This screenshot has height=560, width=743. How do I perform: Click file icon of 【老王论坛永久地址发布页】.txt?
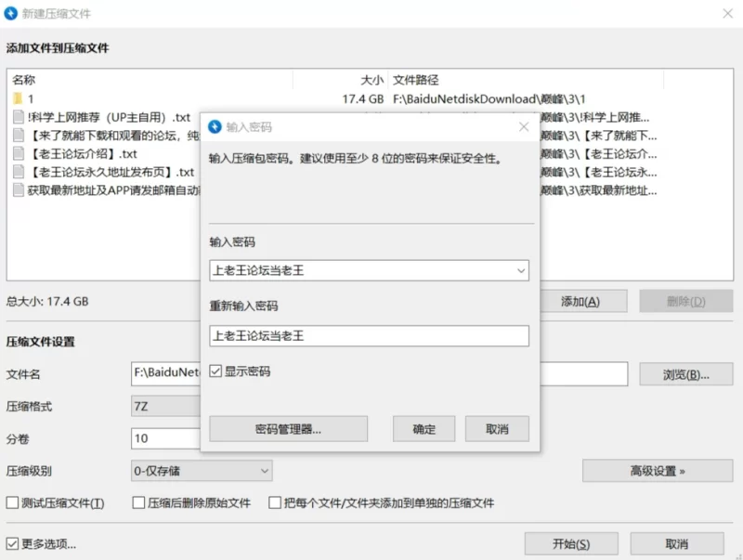(19, 172)
